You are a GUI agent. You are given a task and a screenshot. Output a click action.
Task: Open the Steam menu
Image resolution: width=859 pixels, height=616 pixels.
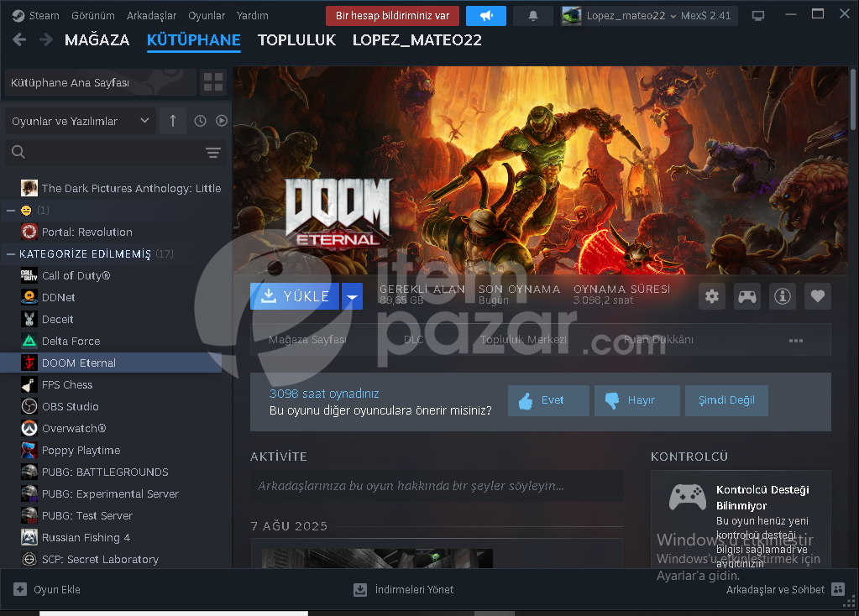(36, 16)
